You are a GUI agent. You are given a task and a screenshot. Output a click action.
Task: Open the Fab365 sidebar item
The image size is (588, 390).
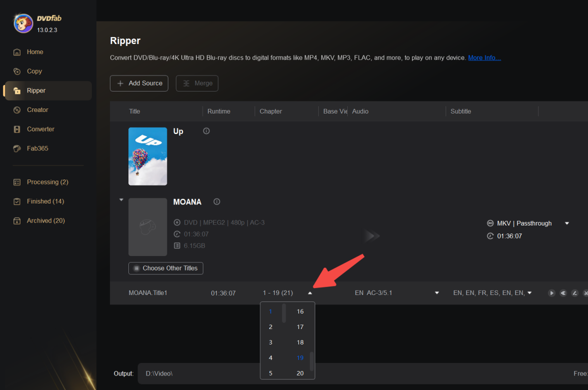(37, 148)
